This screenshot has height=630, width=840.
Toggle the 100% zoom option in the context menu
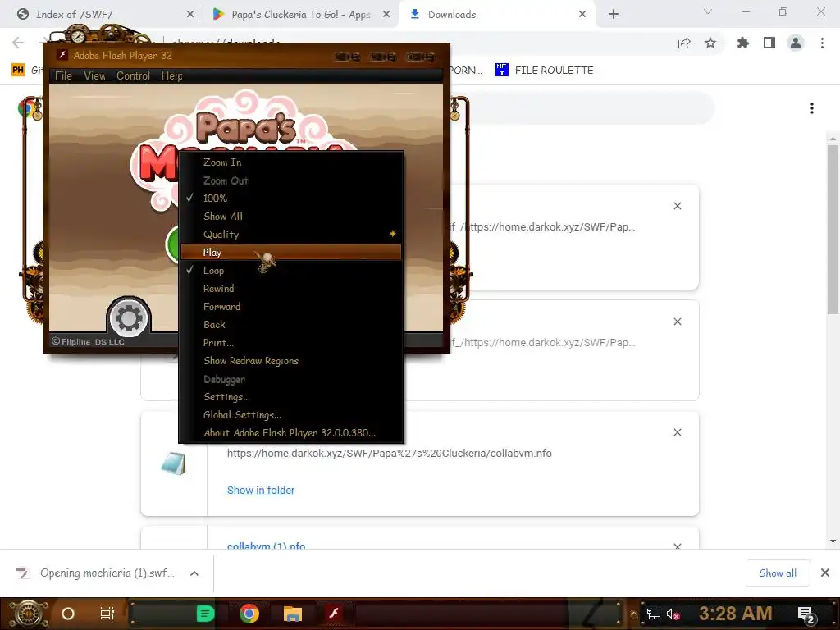(291, 199)
